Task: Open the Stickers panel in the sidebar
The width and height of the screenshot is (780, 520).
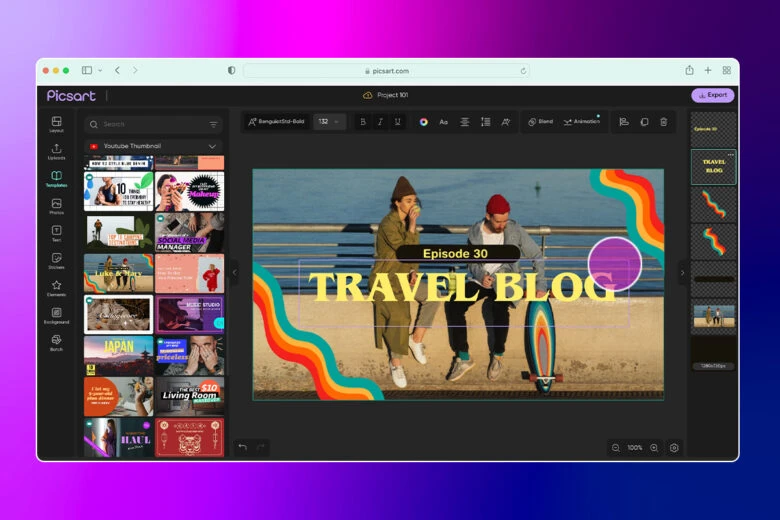Action: [x=56, y=260]
